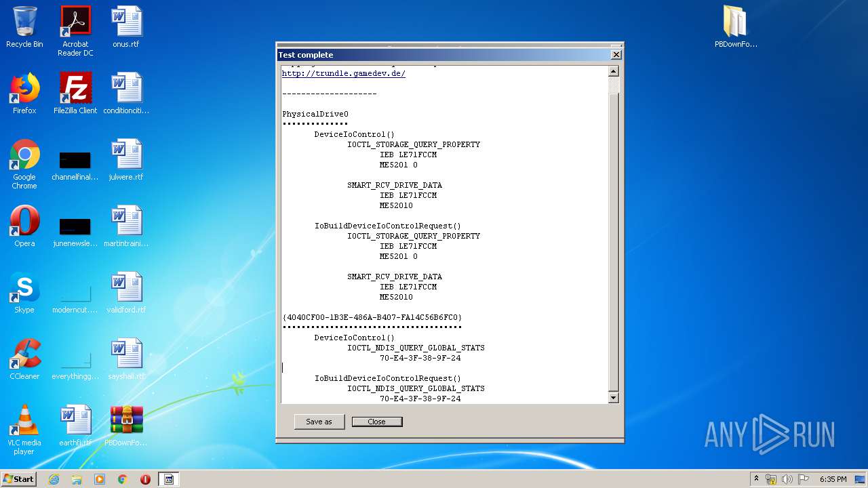This screenshot has width=868, height=488.
Task: Click the Close button in dialog
Action: pyautogui.click(x=377, y=422)
